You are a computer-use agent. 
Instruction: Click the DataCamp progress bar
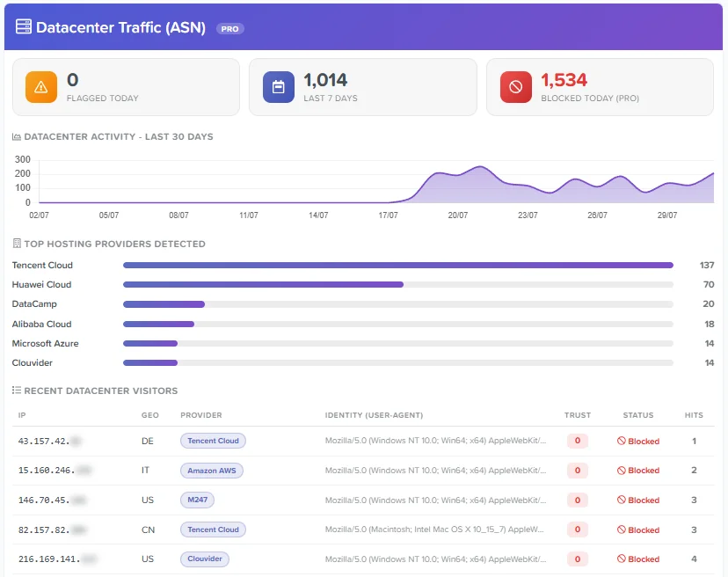click(x=398, y=304)
